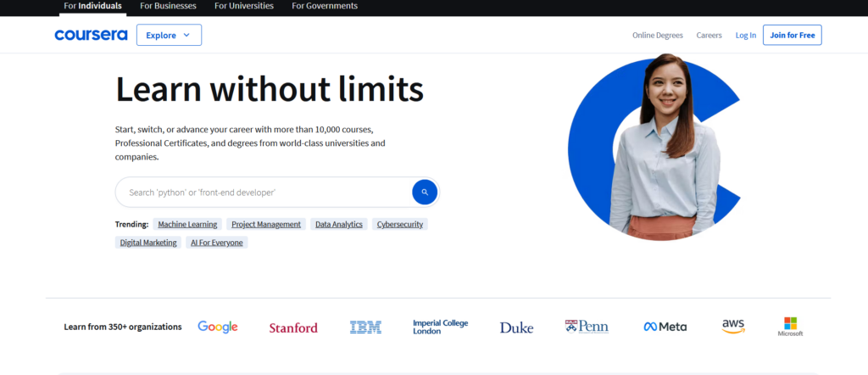
Task: Click the Learn without limits heading
Action: point(270,89)
